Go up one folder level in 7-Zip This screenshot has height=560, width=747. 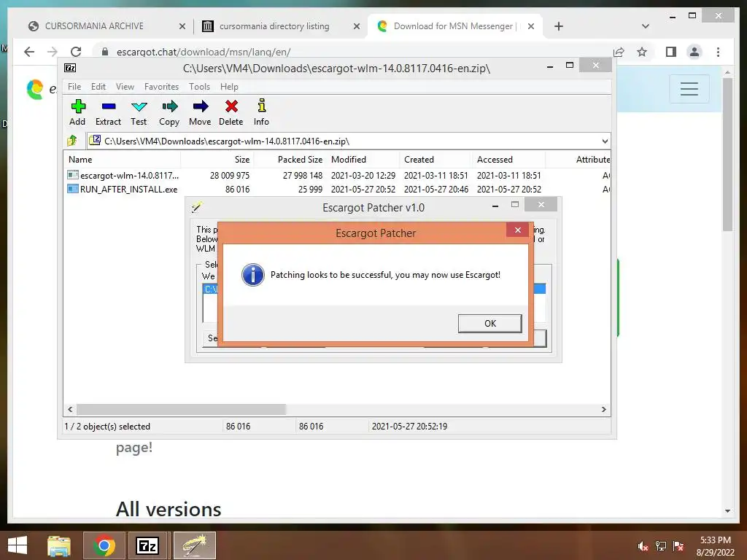(x=72, y=141)
